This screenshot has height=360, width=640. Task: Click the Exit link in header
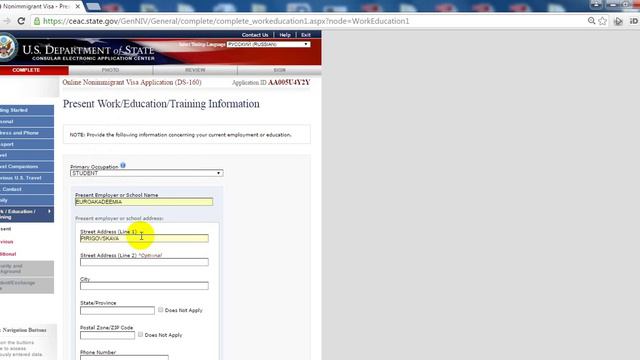coord(306,35)
